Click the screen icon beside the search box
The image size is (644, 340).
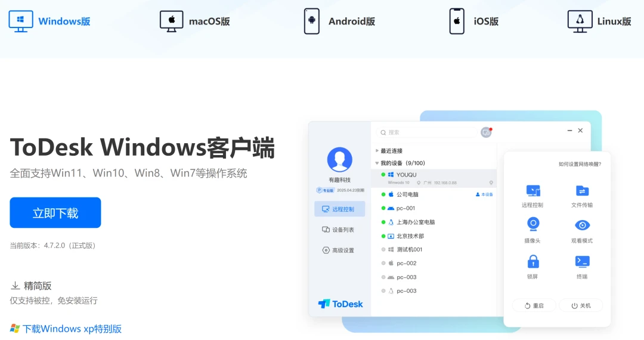tap(487, 132)
